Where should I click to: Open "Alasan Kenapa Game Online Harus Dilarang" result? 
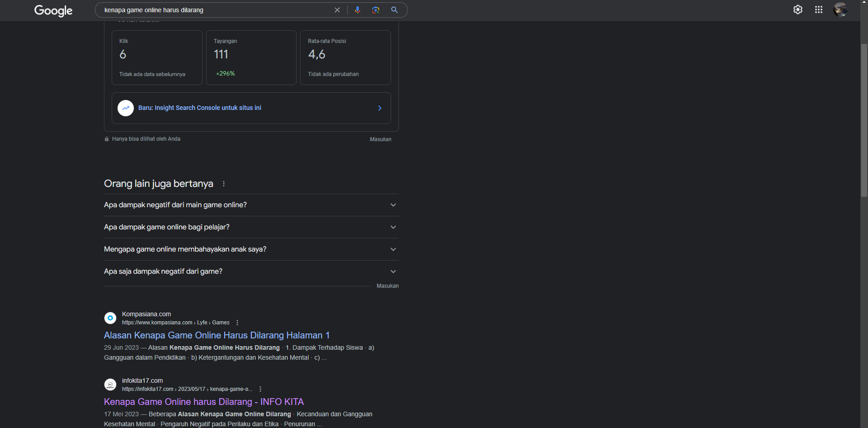click(x=217, y=335)
